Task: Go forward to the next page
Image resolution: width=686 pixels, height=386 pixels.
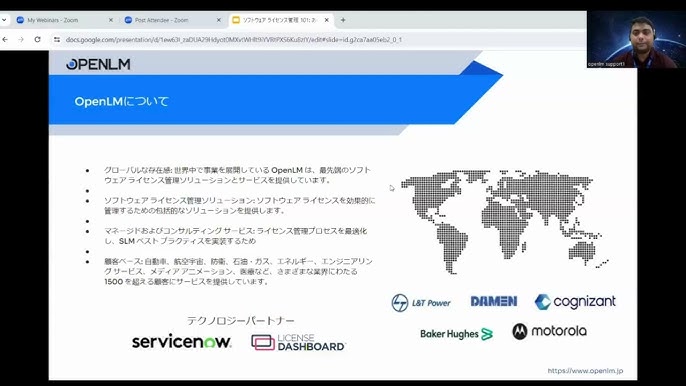Action: click(x=21, y=39)
